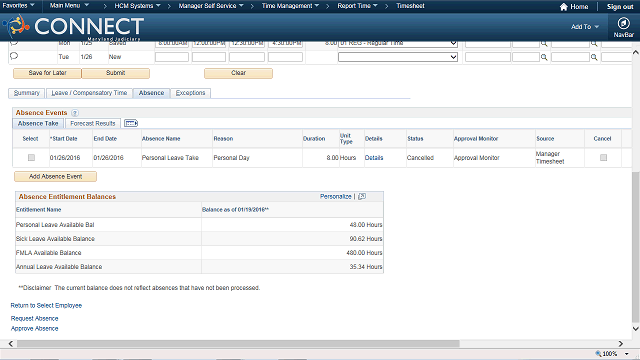Click the second lookup magnifier in Tue row
The width and height of the screenshot is (640, 360).
pos(594,57)
